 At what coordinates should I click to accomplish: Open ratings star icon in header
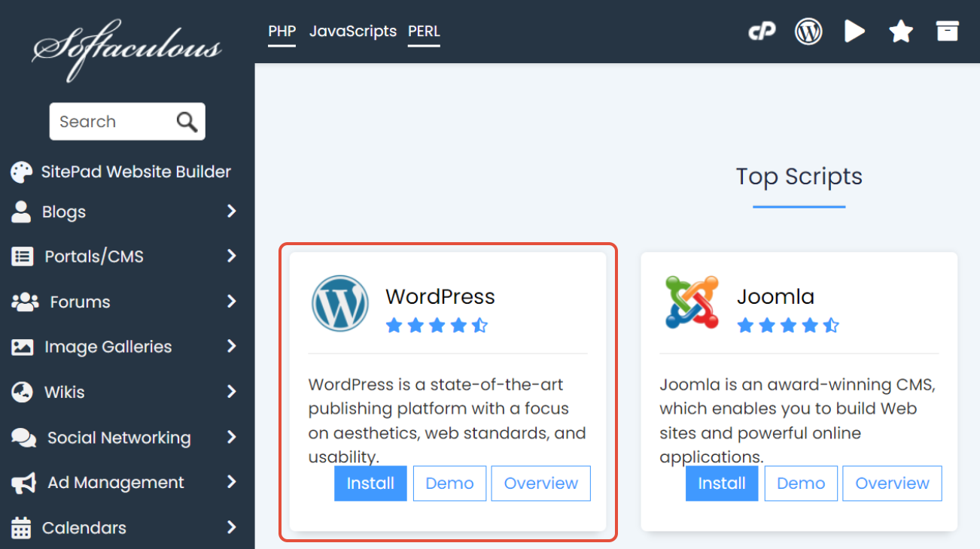pyautogui.click(x=901, y=32)
